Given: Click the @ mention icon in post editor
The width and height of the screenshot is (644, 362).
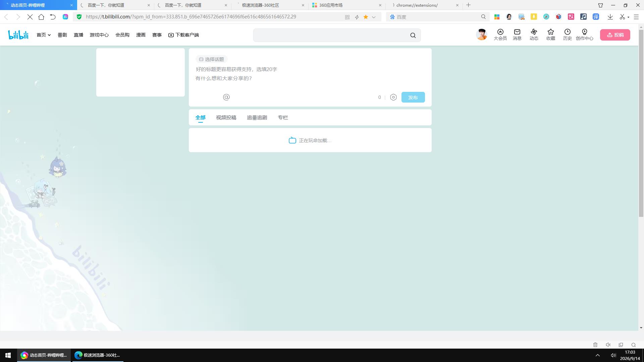Looking at the screenshot, I should [226, 97].
